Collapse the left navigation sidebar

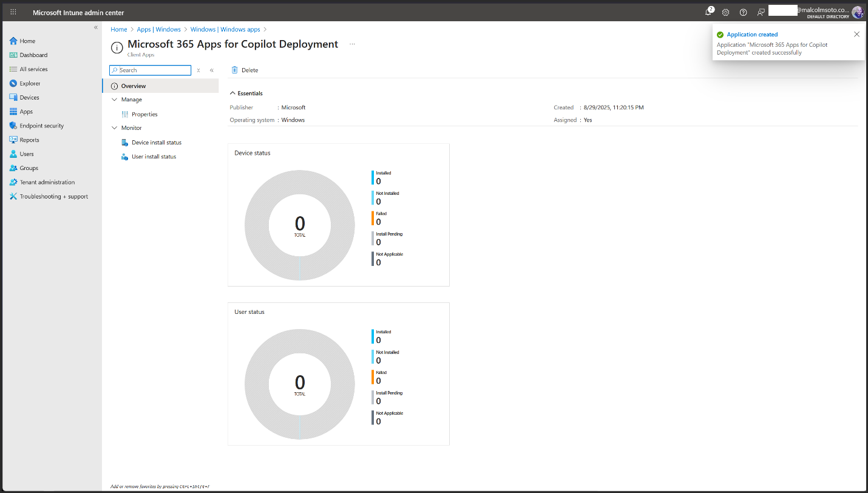click(95, 28)
